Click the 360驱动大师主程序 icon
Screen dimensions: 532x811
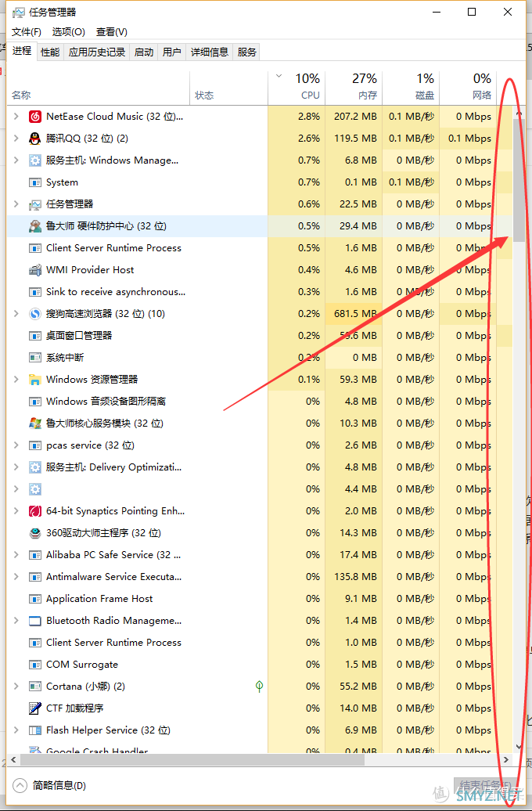[34, 533]
